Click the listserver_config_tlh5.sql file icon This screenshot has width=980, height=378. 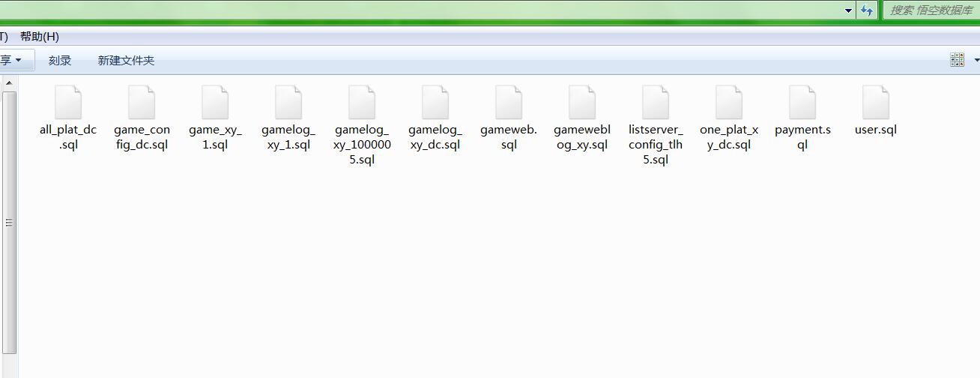pyautogui.click(x=656, y=103)
